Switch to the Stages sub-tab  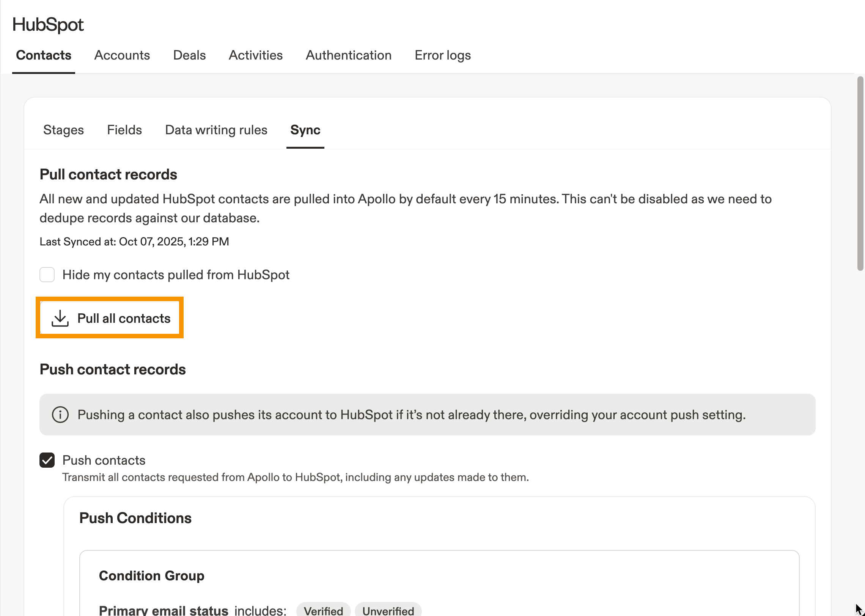click(x=63, y=130)
